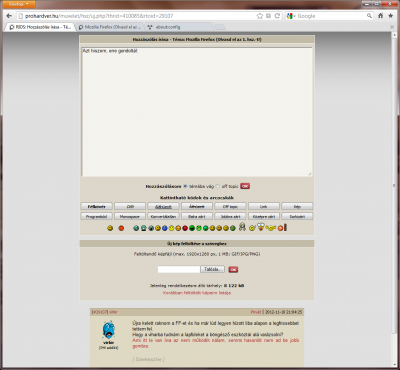
Task: Open the home page via house icon
Action: click(380, 16)
